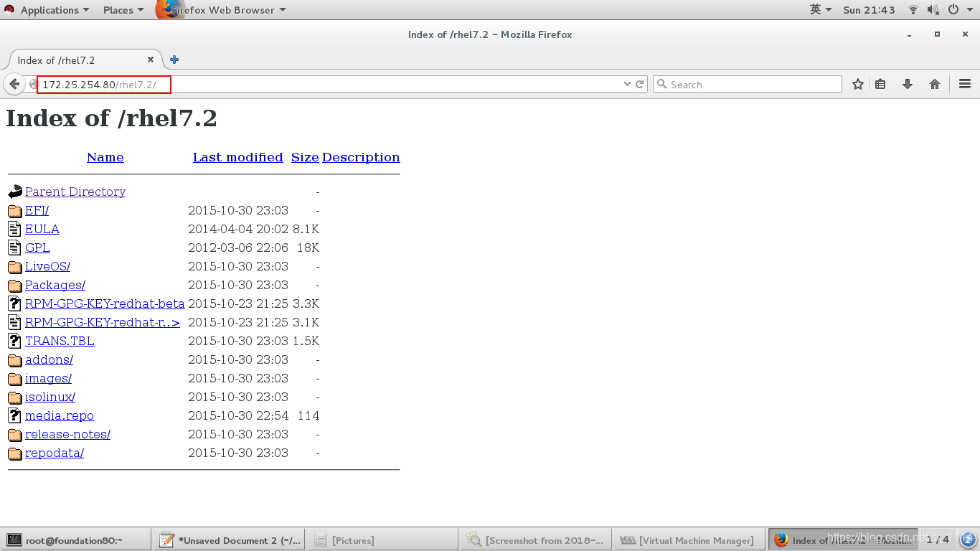The image size is (980, 551).
Task: Open the volume speaker icon in top bar
Action: click(933, 9)
